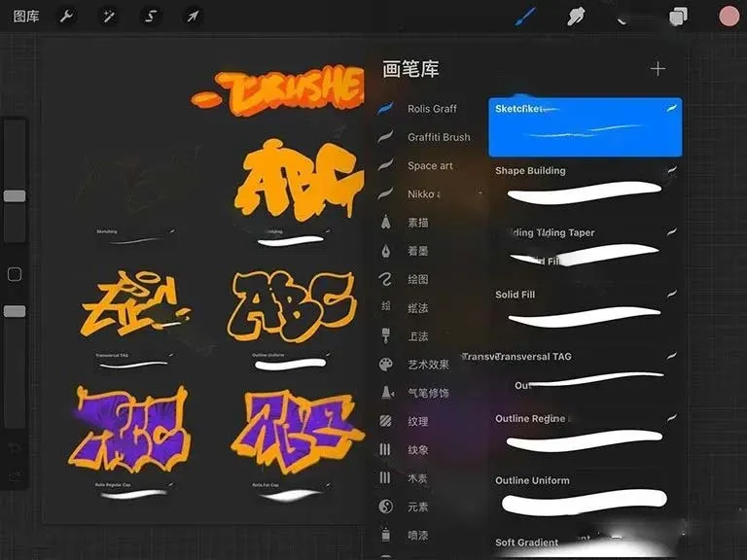
Task: Select the Nikko brush set
Action: tap(424, 194)
